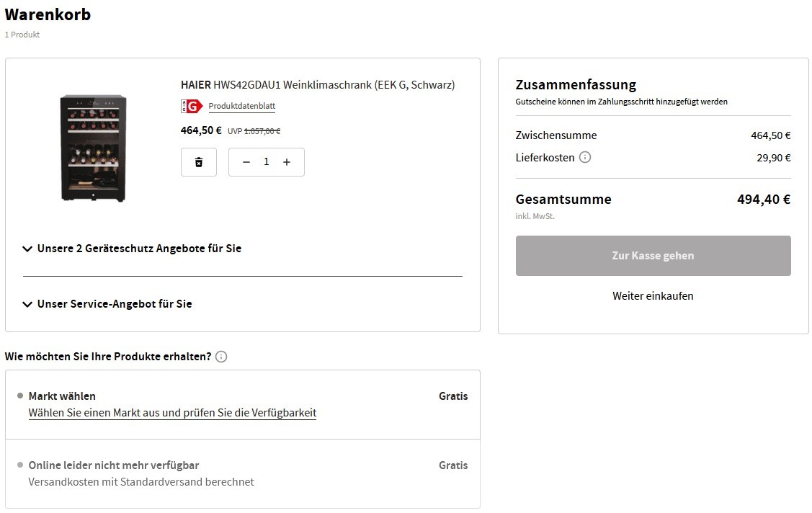812x513 pixels.
Task: Click the energy label G icon
Action: coord(192,106)
